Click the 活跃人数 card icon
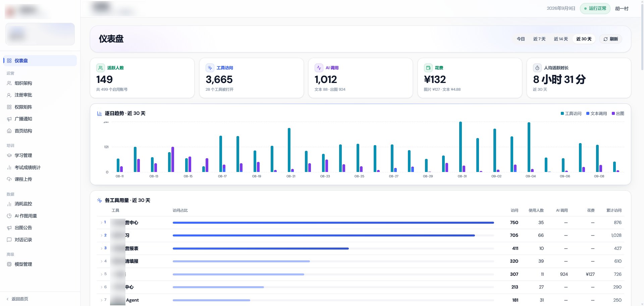This screenshot has height=306, width=644. (x=100, y=68)
